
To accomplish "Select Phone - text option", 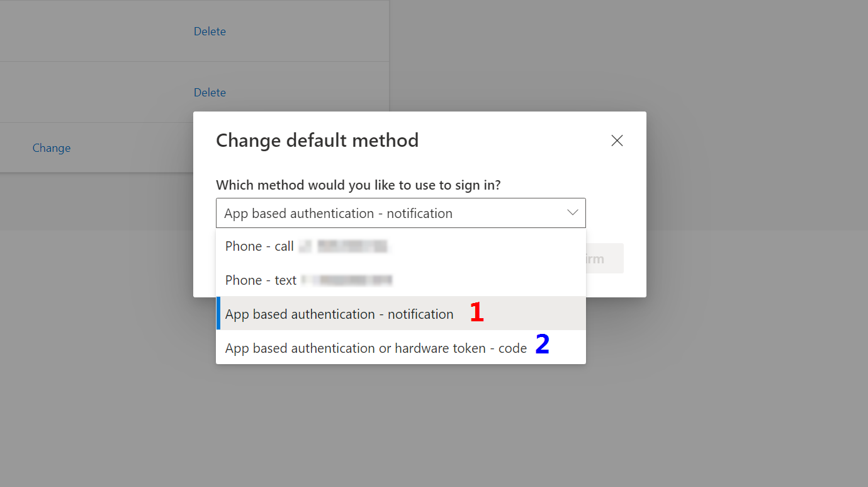I will (x=400, y=280).
